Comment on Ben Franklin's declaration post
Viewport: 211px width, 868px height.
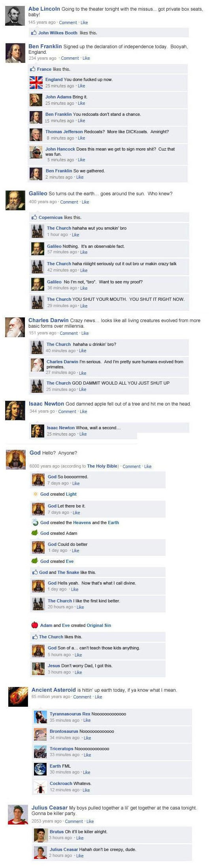tap(70, 58)
